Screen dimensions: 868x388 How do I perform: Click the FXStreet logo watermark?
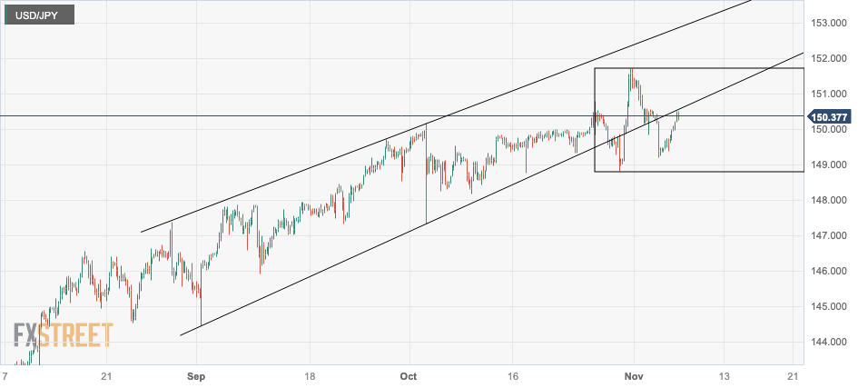[63, 334]
